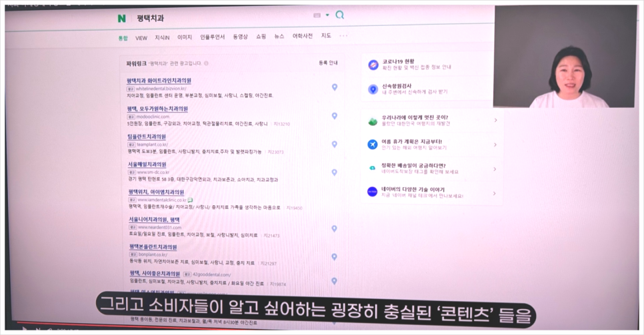Screen dimensions: 644x335
Task: Click the green Naver N logo
Action: [x=121, y=18]
